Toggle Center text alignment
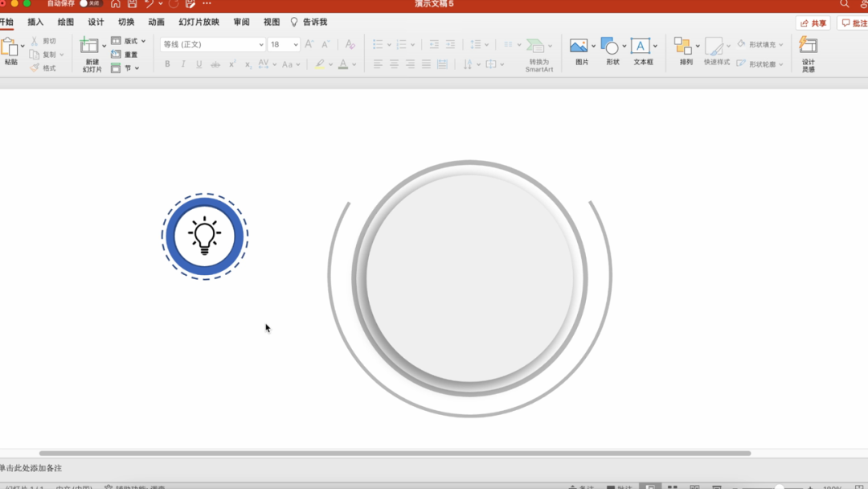This screenshot has height=489, width=868. click(x=394, y=64)
